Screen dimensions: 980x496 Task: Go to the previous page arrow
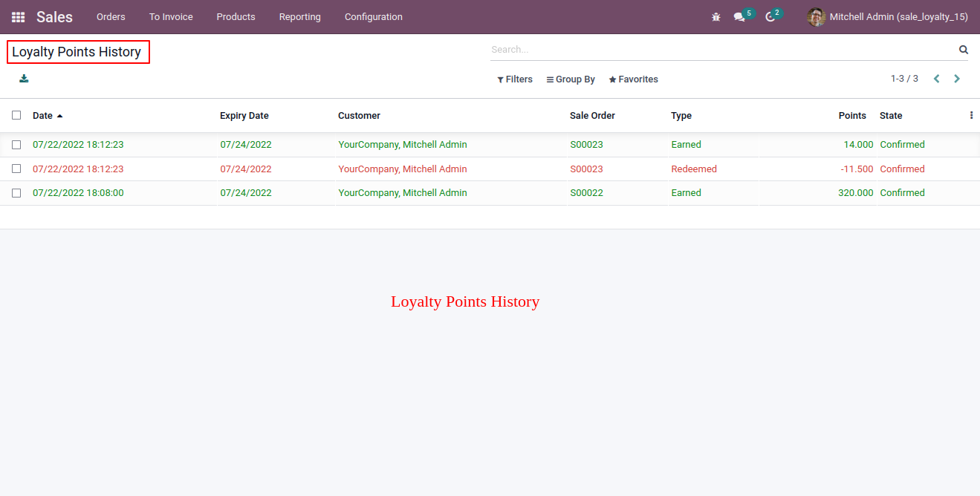[x=937, y=79]
